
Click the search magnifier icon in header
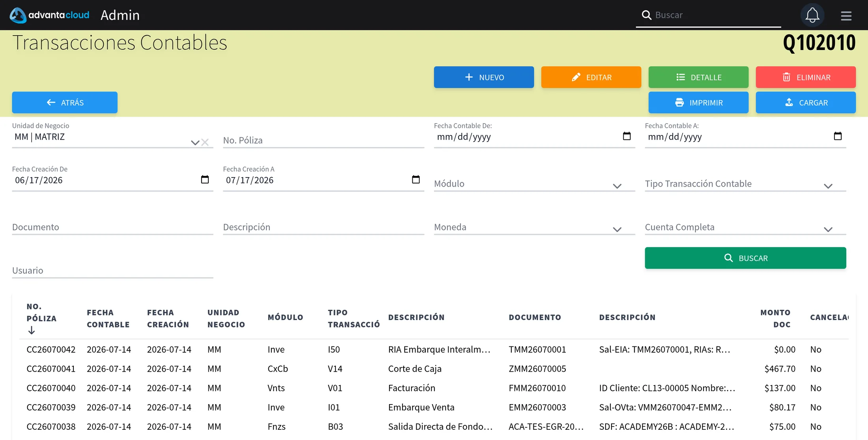tap(646, 15)
